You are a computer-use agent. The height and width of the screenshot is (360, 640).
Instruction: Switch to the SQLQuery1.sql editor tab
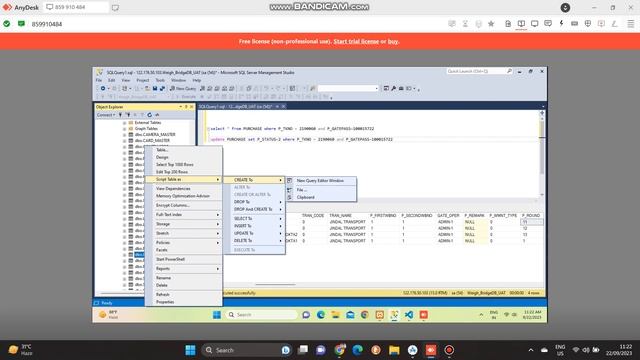click(x=236, y=107)
